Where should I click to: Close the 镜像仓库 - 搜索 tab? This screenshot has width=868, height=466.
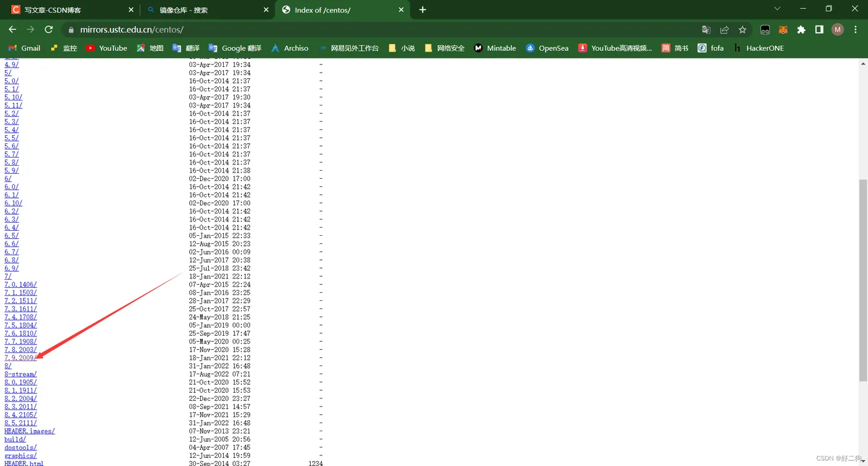[266, 10]
